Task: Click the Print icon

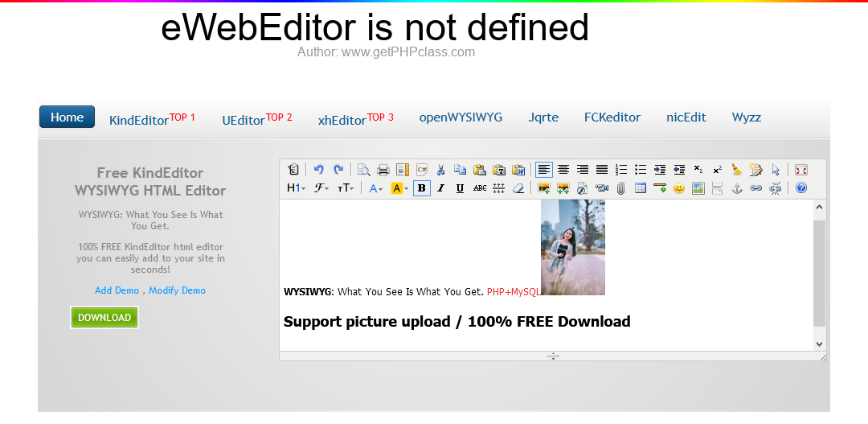Action: coord(383,170)
